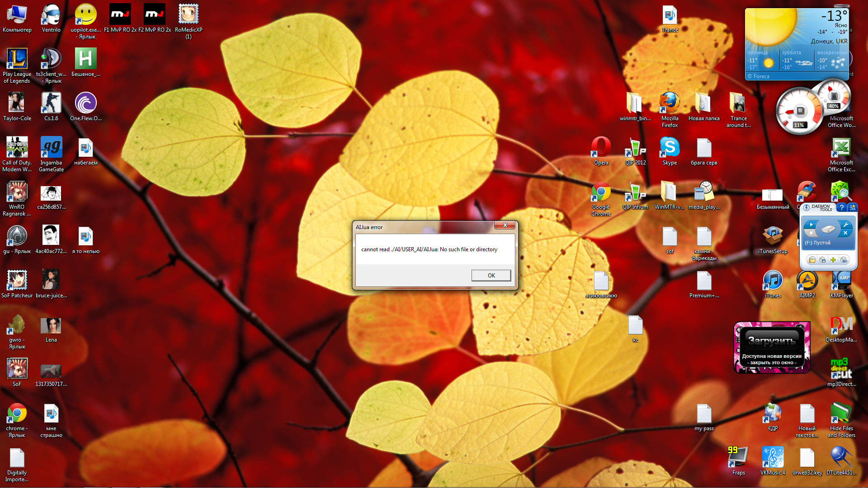Open the winmtr_bin folder
The image size is (868, 488).
(635, 107)
